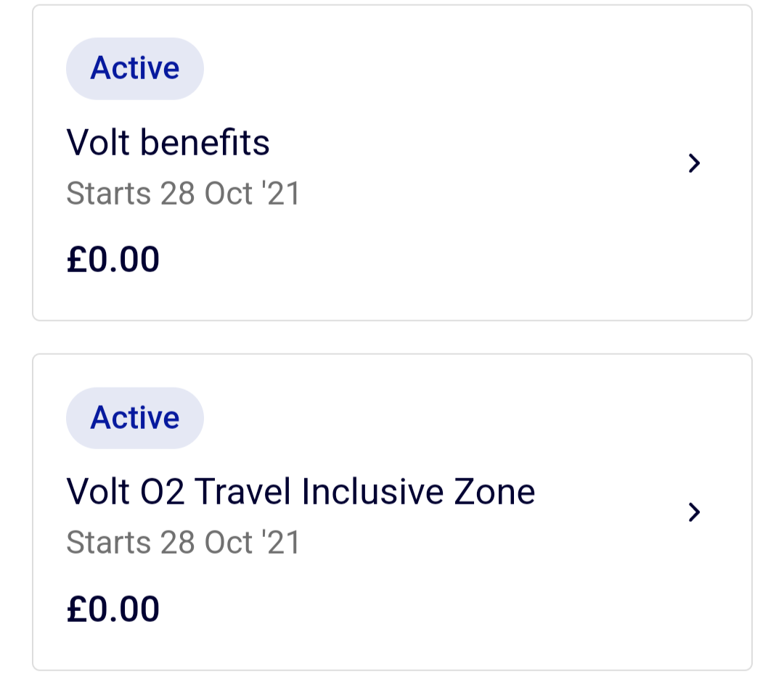Click the right-facing chevron beside Volt benefits
Screen dimensions: 784x685
coord(695,163)
